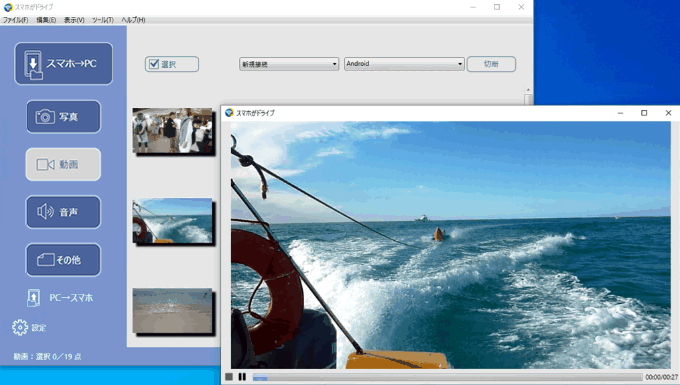Select the crowd scene video thumbnail
The height and width of the screenshot is (385, 680).
tap(173, 131)
